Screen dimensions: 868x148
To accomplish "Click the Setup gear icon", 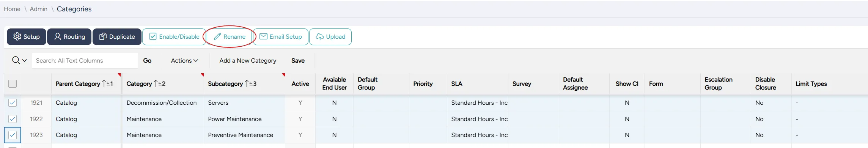I will click(x=17, y=36).
